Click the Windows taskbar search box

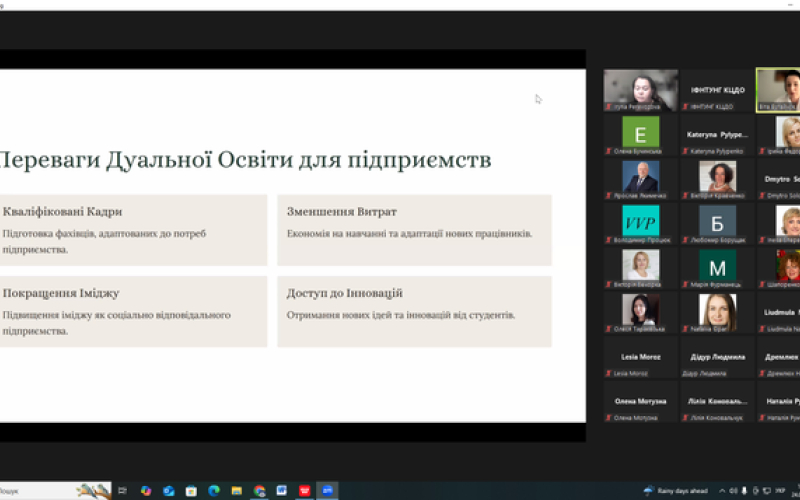55,491
